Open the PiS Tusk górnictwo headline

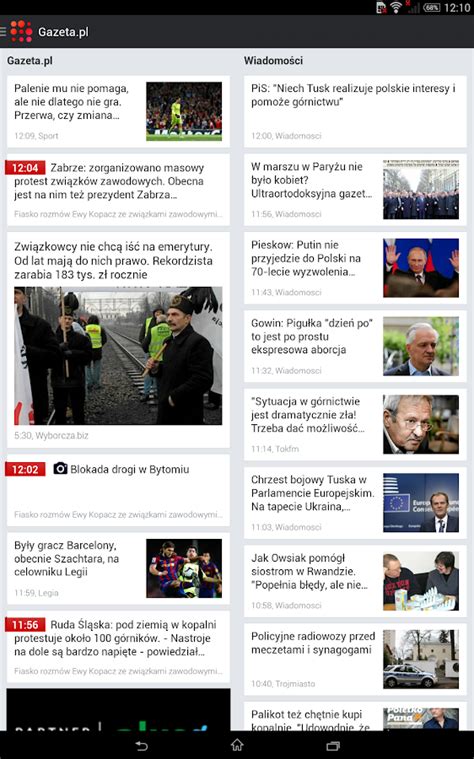355,111
